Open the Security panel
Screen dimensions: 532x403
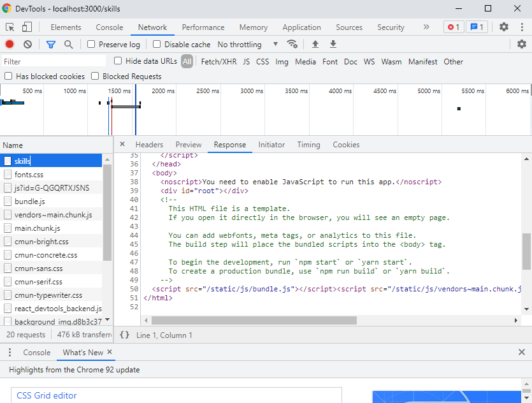(391, 27)
